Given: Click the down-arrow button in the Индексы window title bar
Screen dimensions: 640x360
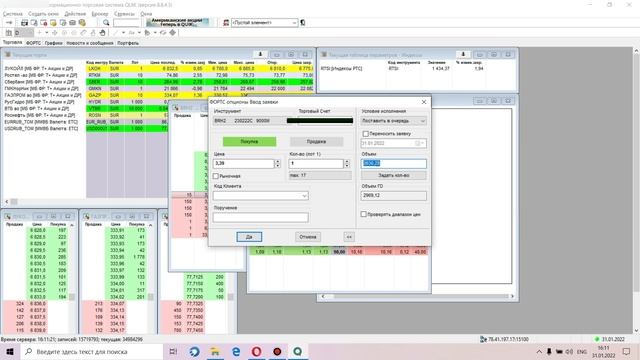Looking at the screenshot, I should [x=463, y=54].
